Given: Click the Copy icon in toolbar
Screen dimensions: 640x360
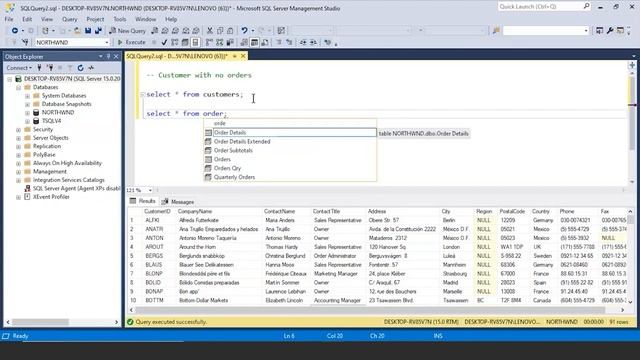Looking at the screenshot, I should coord(220,31).
